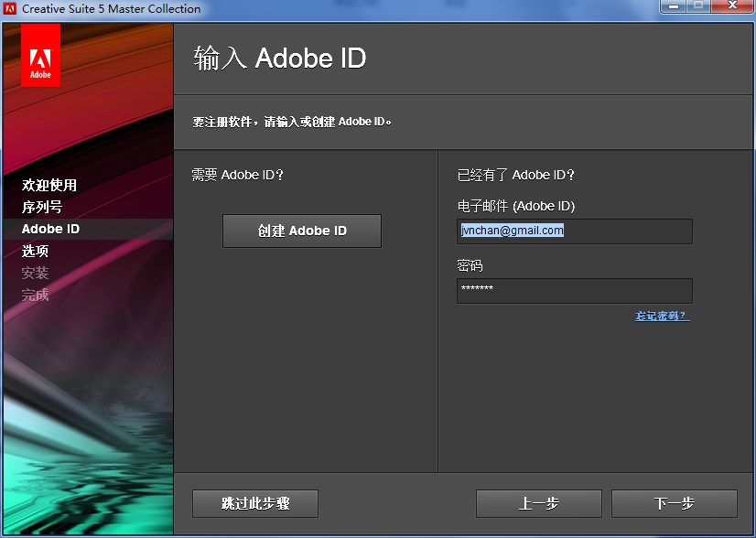Image resolution: width=756 pixels, height=538 pixels.
Task: Select the 安装 step in sidebar
Action: 35,273
